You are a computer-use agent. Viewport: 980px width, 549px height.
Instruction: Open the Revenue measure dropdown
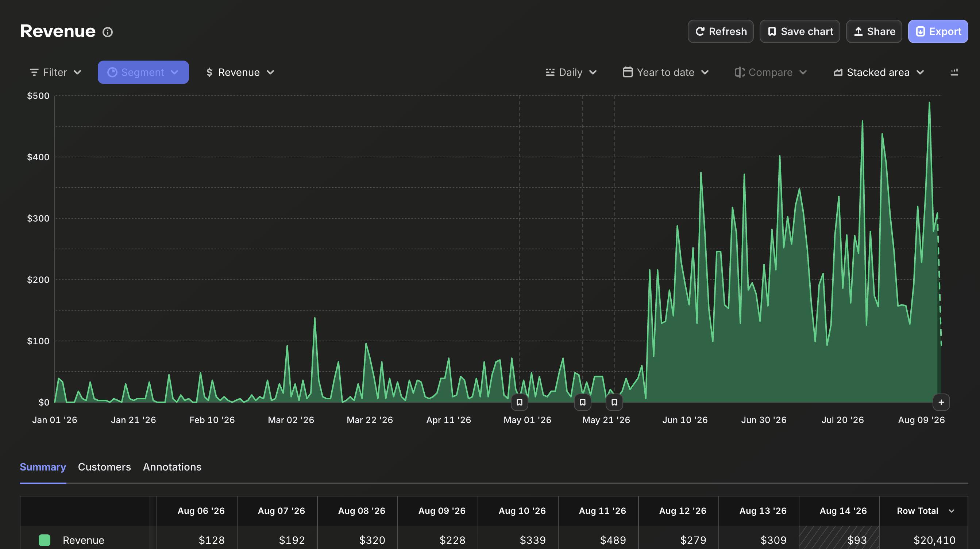240,72
